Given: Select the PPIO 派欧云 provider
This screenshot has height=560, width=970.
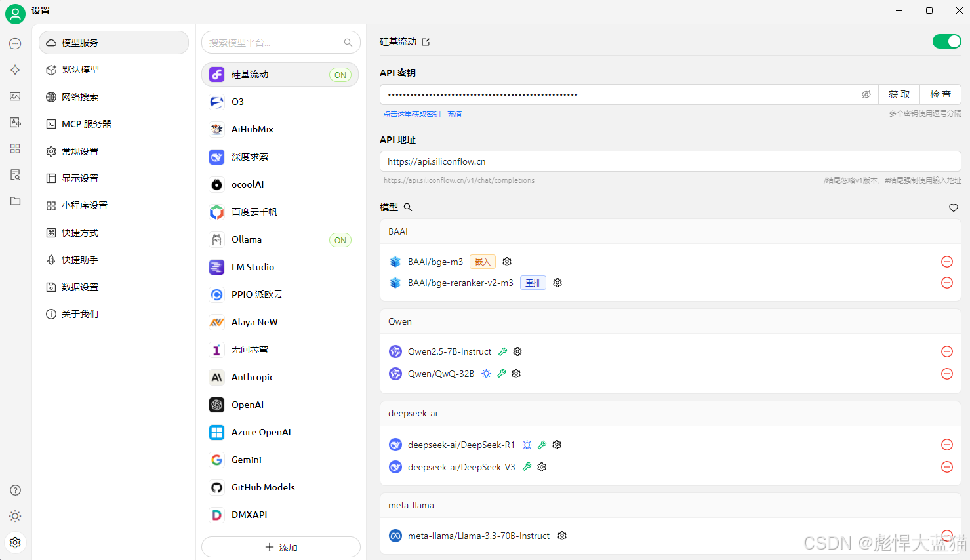Looking at the screenshot, I should [280, 294].
